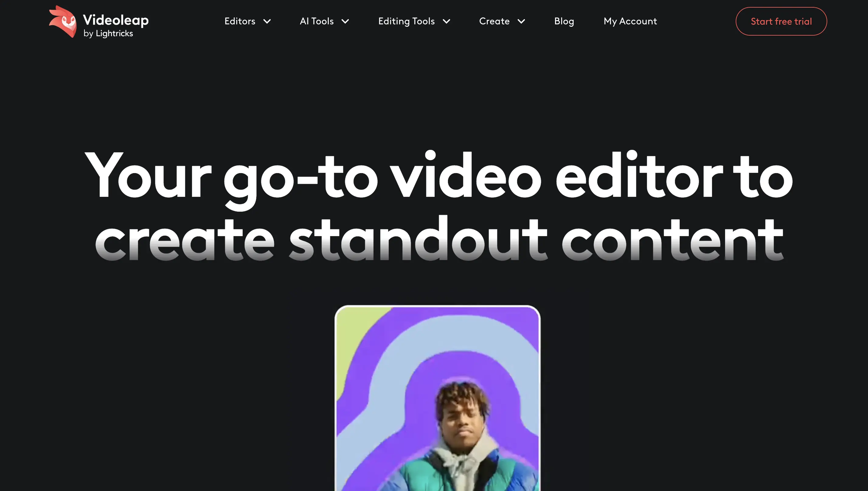Expand the AI Tools dropdown menu

[324, 21]
